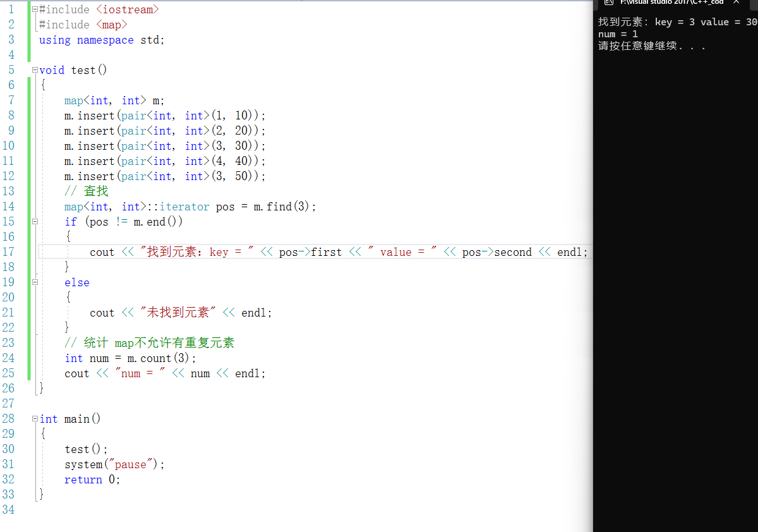Image resolution: width=758 pixels, height=532 pixels.
Task: Close the console window with X
Action: tap(736, 3)
